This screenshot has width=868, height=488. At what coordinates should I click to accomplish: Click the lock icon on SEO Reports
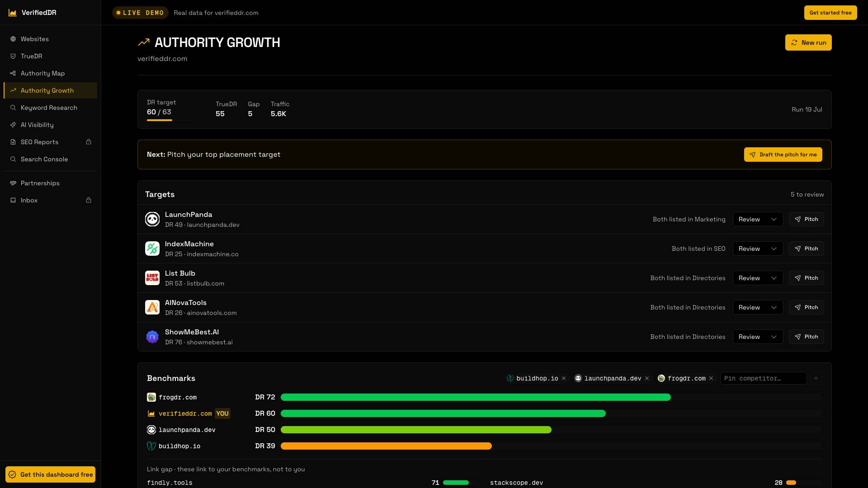pos(89,142)
